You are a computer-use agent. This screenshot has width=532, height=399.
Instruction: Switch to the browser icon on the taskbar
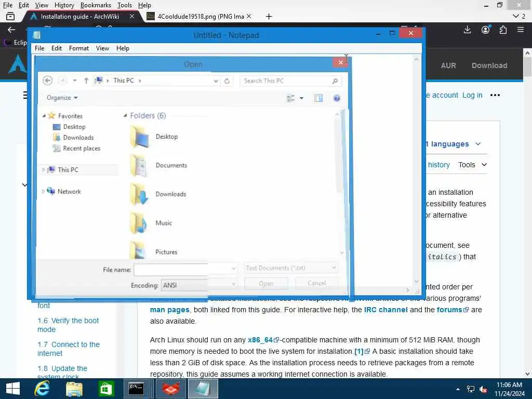coord(171,389)
